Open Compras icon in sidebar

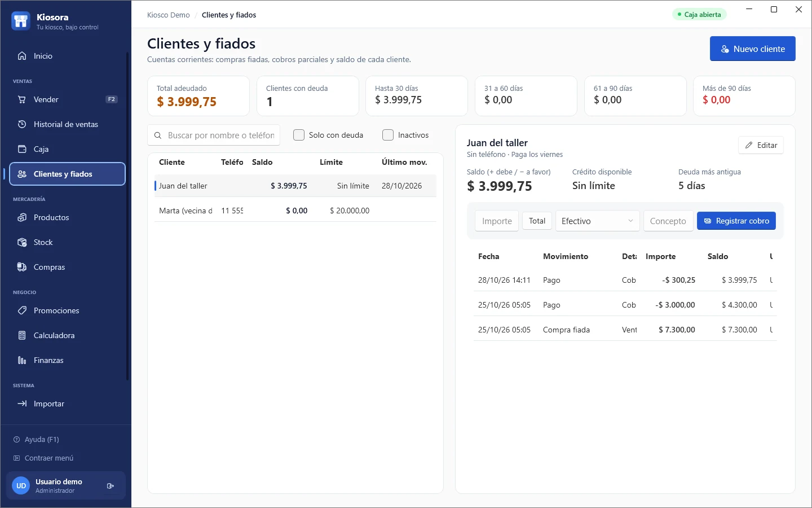click(22, 267)
